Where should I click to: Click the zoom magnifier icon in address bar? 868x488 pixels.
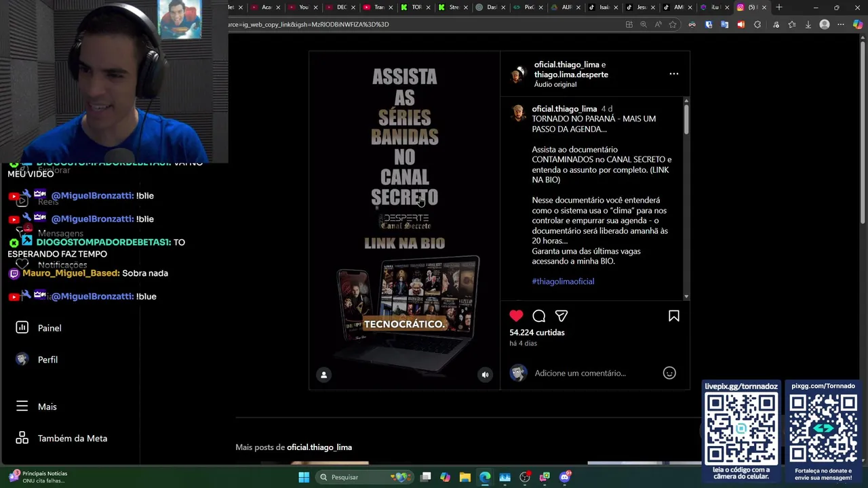click(644, 24)
